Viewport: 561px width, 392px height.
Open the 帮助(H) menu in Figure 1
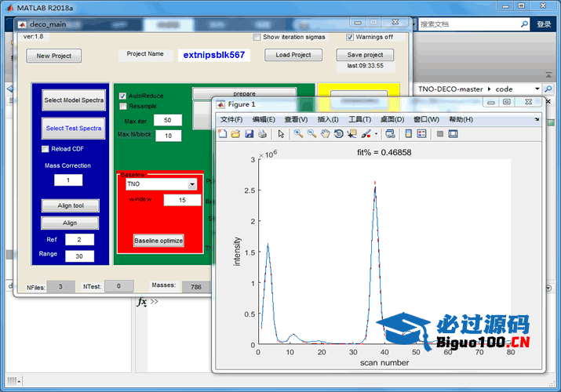coord(461,119)
